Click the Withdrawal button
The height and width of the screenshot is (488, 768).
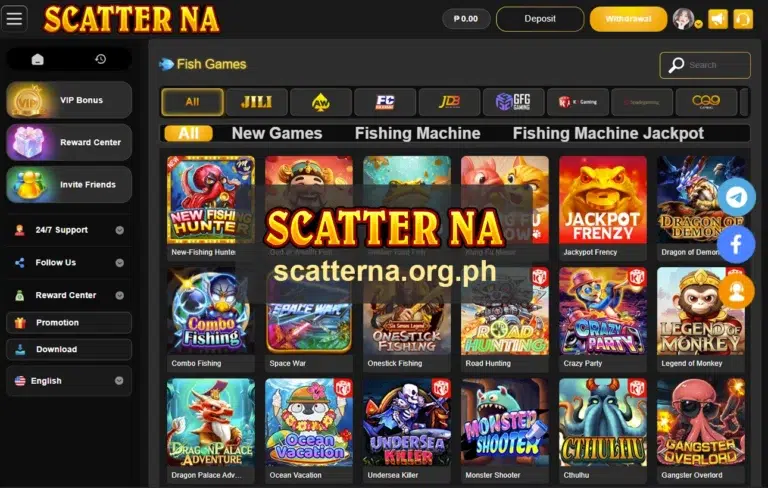628,19
